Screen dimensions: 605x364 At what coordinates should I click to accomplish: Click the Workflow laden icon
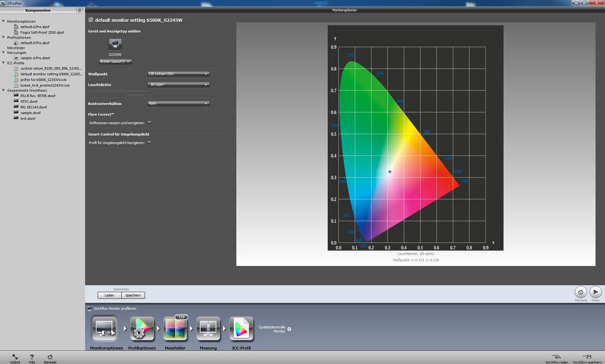coord(555,357)
